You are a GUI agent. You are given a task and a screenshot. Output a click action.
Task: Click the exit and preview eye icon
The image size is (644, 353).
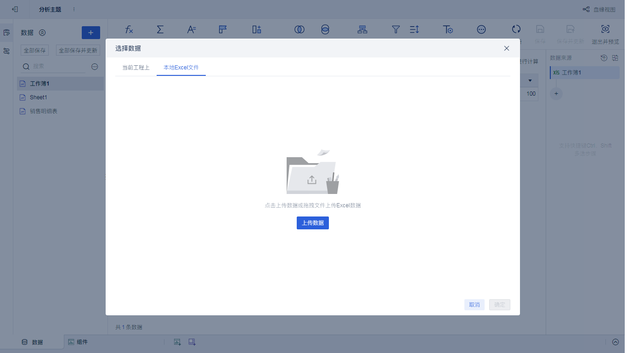tap(605, 29)
